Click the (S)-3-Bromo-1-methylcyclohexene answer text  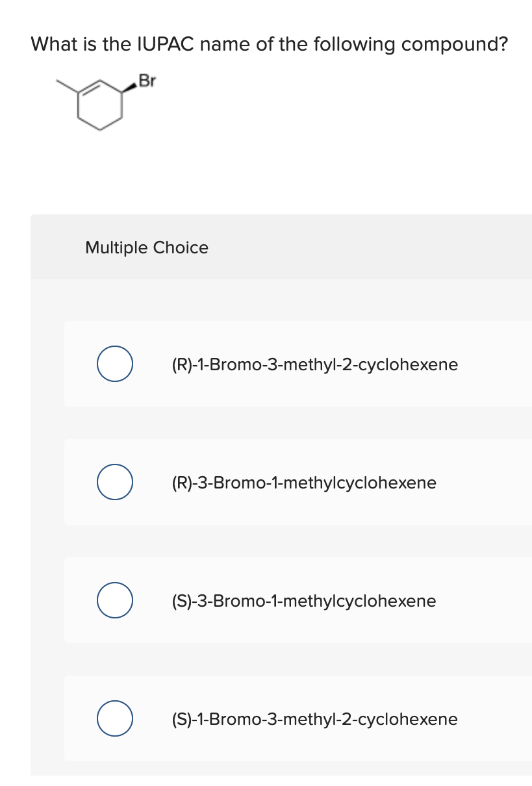tap(304, 602)
